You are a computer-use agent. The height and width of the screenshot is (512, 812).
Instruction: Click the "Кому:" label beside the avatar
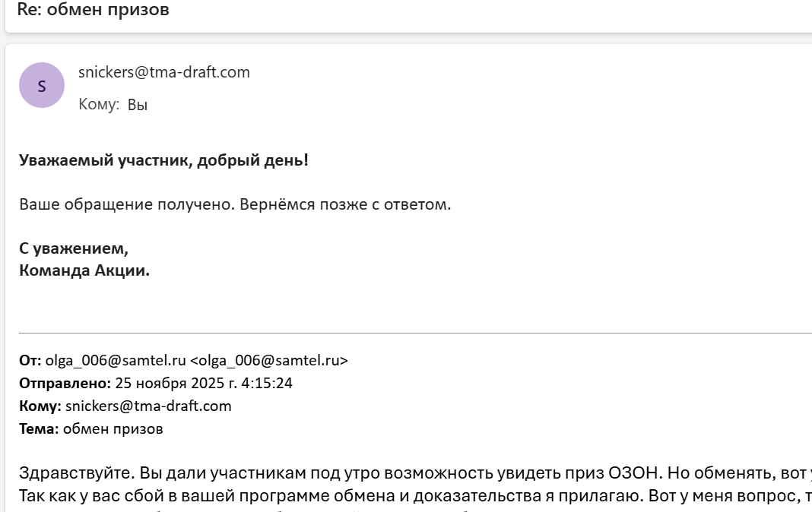coord(99,105)
